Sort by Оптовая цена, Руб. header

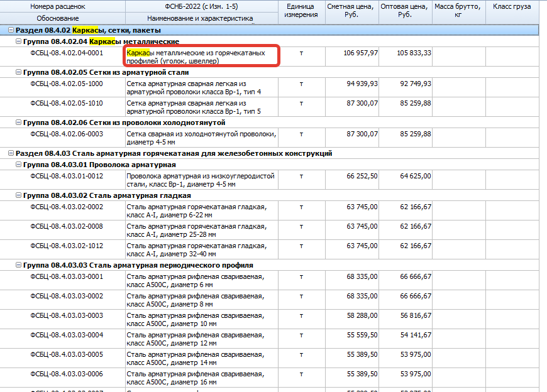tap(405, 11)
